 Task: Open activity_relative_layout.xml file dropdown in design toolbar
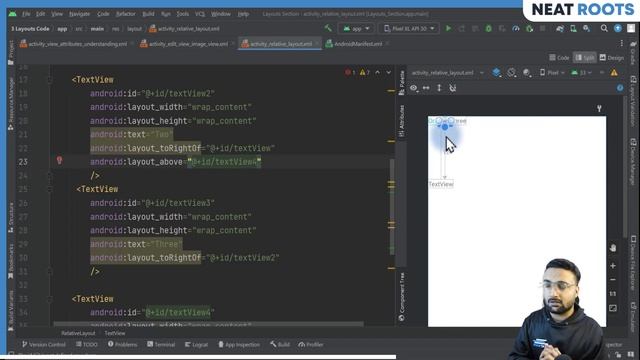click(447, 73)
